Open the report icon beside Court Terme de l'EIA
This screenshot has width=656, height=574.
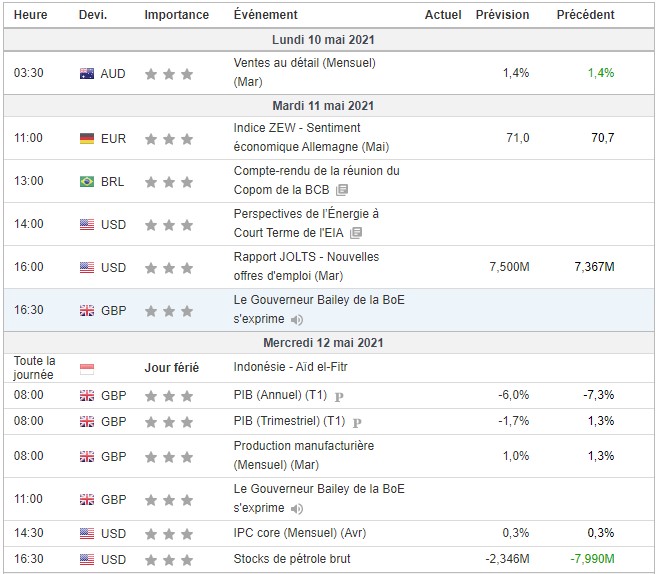point(356,232)
